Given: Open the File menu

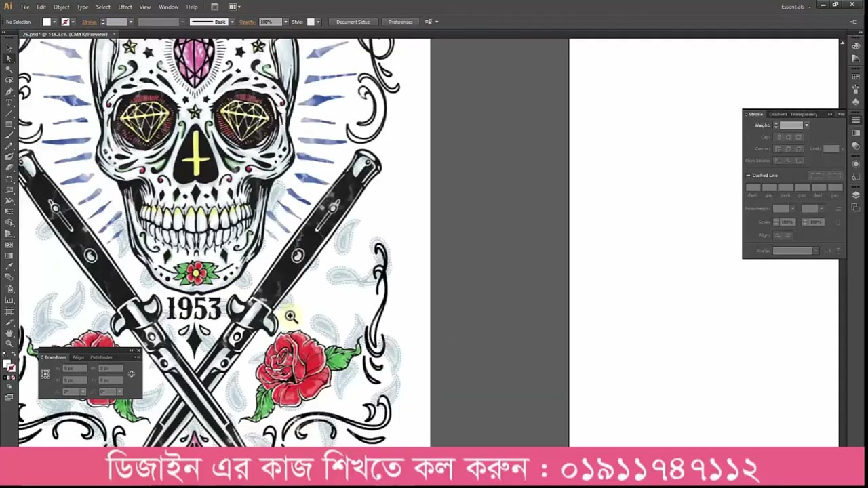Looking at the screenshot, I should coord(24,7).
